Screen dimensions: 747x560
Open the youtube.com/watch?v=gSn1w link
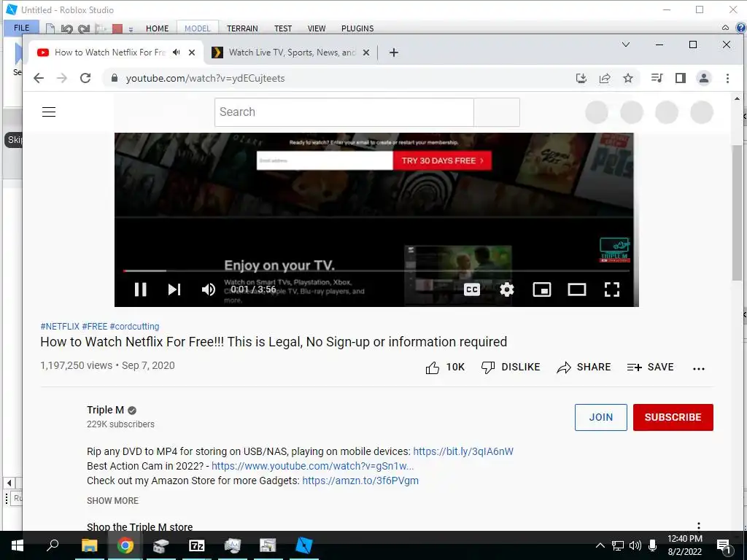312,466
